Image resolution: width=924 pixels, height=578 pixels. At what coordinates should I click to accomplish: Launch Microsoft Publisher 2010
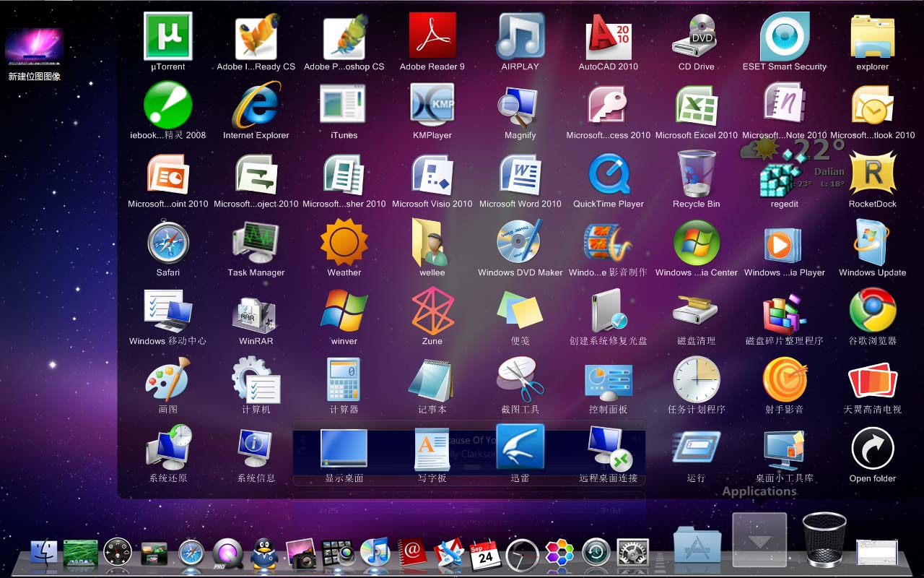[344, 173]
